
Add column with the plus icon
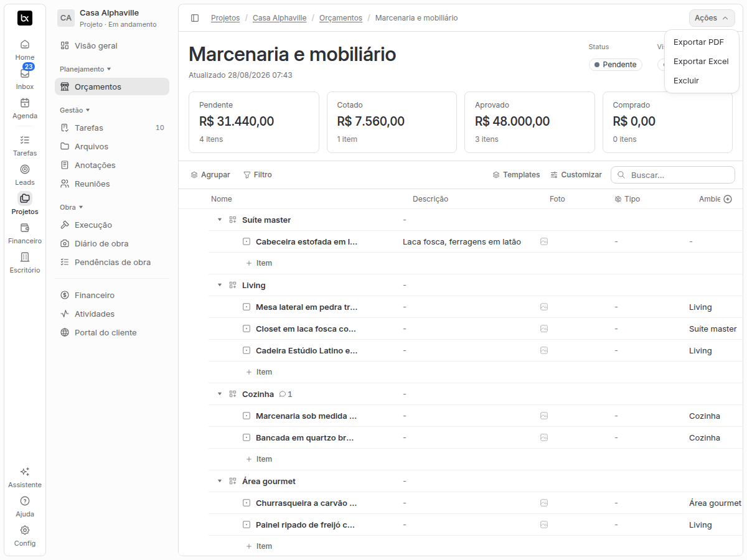[727, 199]
